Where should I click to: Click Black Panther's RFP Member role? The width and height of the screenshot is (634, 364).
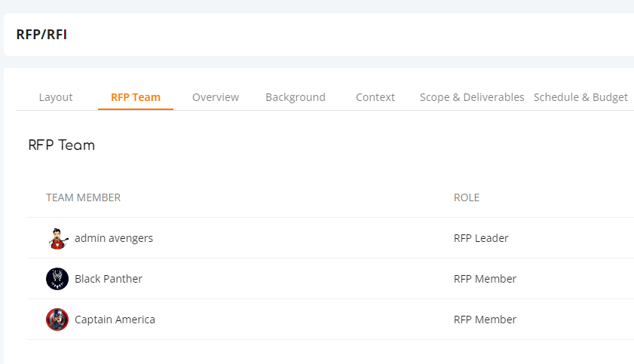485,279
